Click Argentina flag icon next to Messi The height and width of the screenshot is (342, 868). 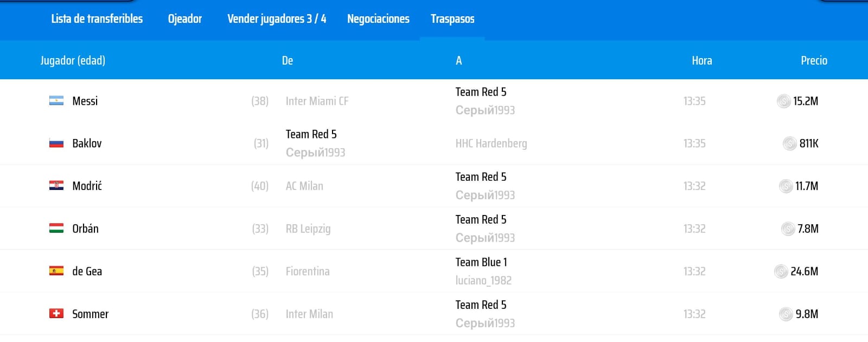click(x=56, y=101)
